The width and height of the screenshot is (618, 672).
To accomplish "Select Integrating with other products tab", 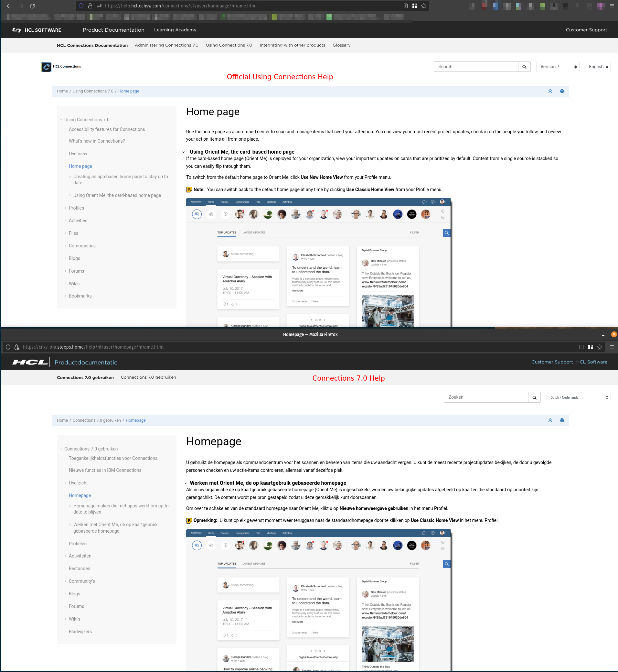I will [x=292, y=45].
